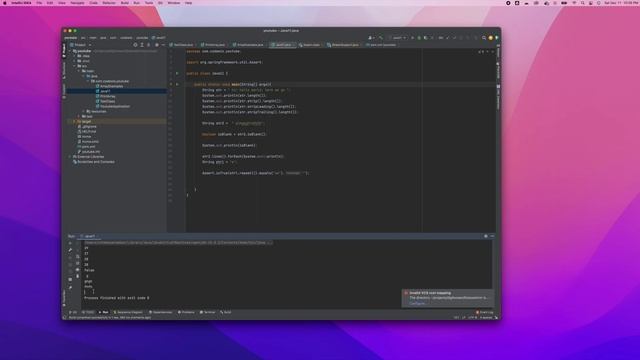Open the TODO tool window button
Viewport: 640px width, 360px height.
pyautogui.click(x=88, y=312)
